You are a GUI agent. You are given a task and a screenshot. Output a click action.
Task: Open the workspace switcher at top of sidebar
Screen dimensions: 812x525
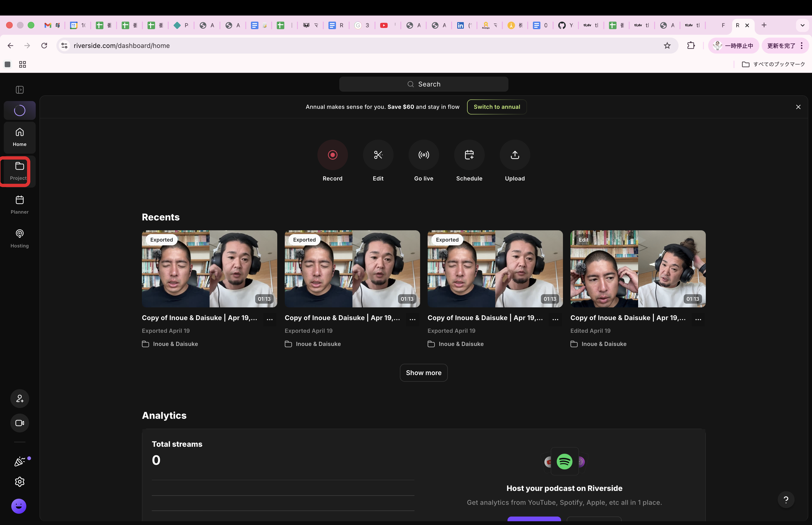point(20,110)
